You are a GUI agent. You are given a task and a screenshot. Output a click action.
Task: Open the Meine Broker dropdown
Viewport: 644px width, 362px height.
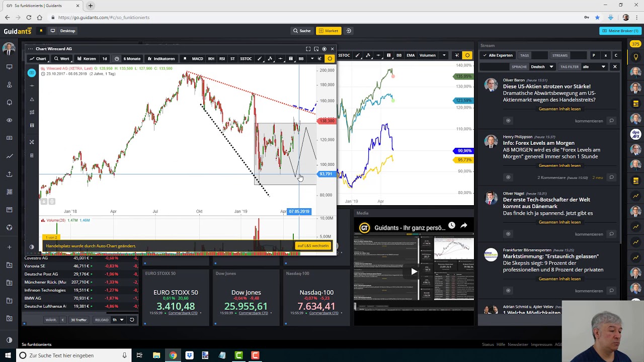coord(620,31)
